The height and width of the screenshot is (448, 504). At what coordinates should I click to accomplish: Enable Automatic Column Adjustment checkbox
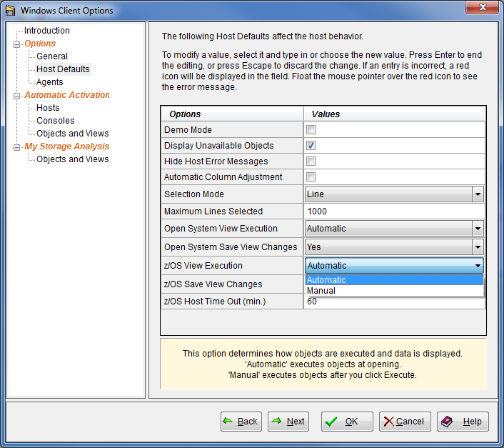(311, 177)
